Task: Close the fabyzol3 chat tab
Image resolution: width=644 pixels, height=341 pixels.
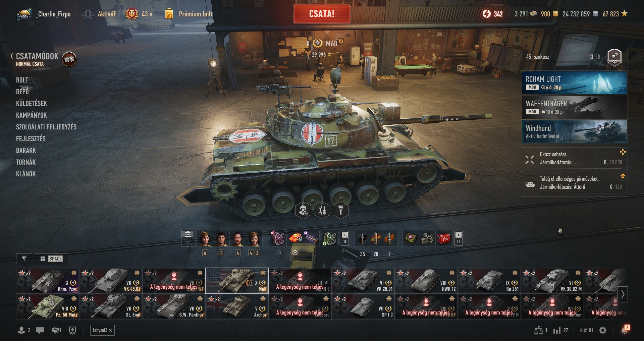Action: (x=111, y=330)
